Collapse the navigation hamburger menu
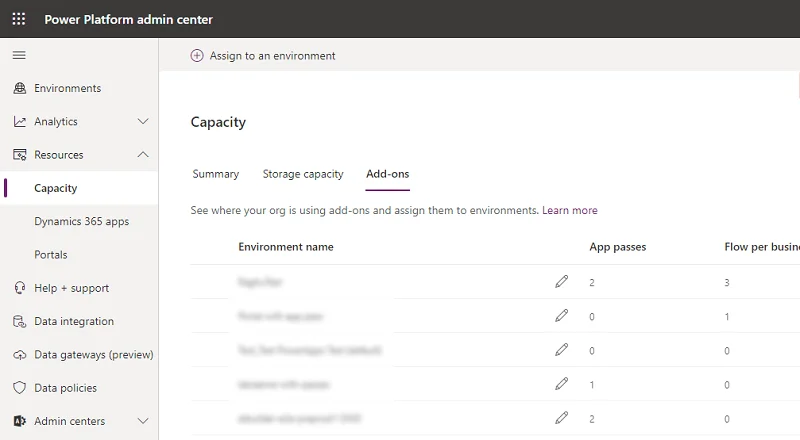The image size is (800, 440). point(19,55)
